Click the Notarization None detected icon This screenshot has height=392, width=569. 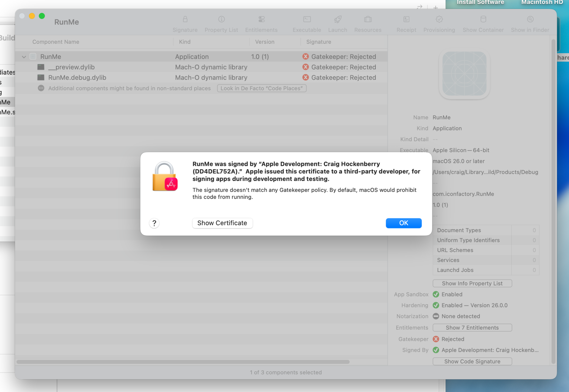[x=436, y=316]
